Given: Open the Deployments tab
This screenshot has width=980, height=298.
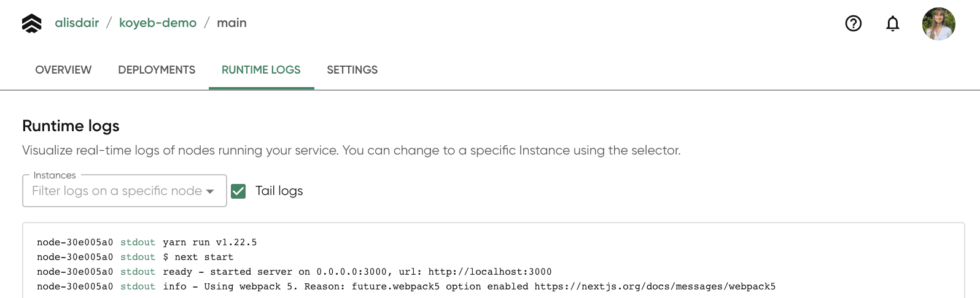Looking at the screenshot, I should coord(157,70).
